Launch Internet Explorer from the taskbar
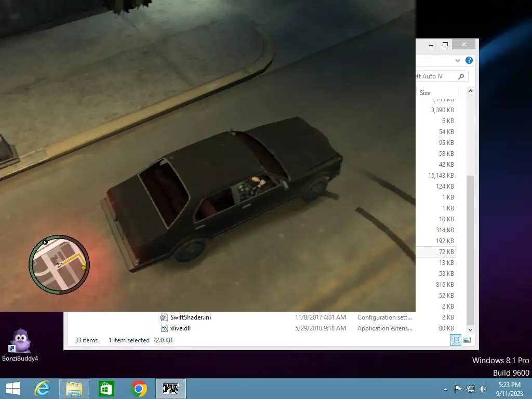532x399 pixels. (43, 389)
